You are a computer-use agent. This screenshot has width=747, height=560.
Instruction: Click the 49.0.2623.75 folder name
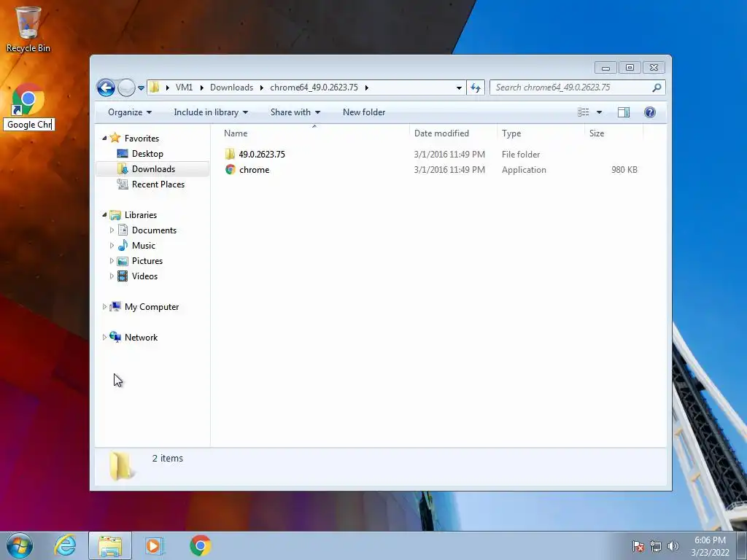click(x=262, y=155)
